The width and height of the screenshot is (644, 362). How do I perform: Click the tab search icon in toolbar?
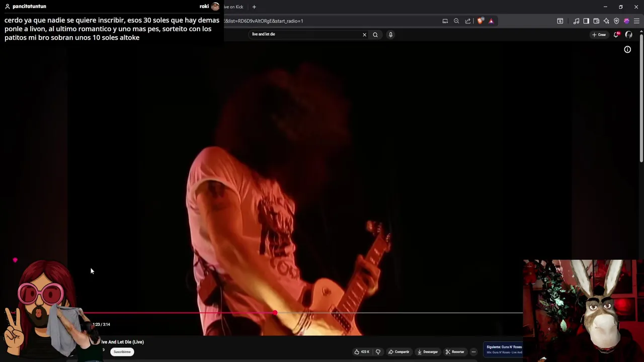(x=560, y=21)
